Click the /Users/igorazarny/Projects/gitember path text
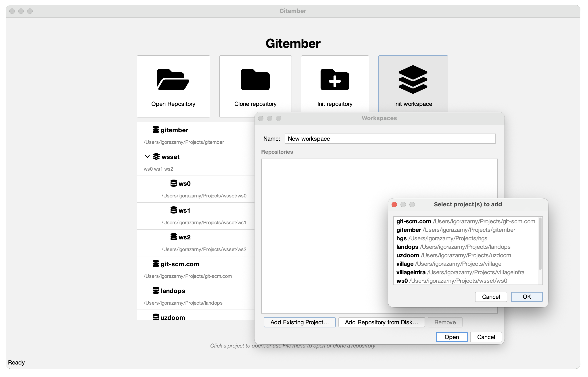This screenshot has height=377, width=588. pyautogui.click(x=184, y=142)
